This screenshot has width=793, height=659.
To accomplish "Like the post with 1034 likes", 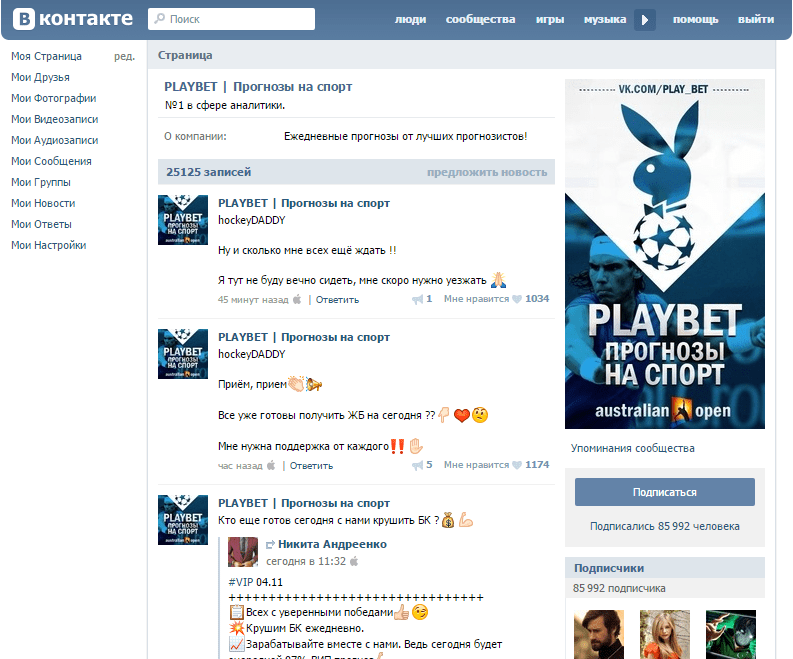I will tap(517, 299).
